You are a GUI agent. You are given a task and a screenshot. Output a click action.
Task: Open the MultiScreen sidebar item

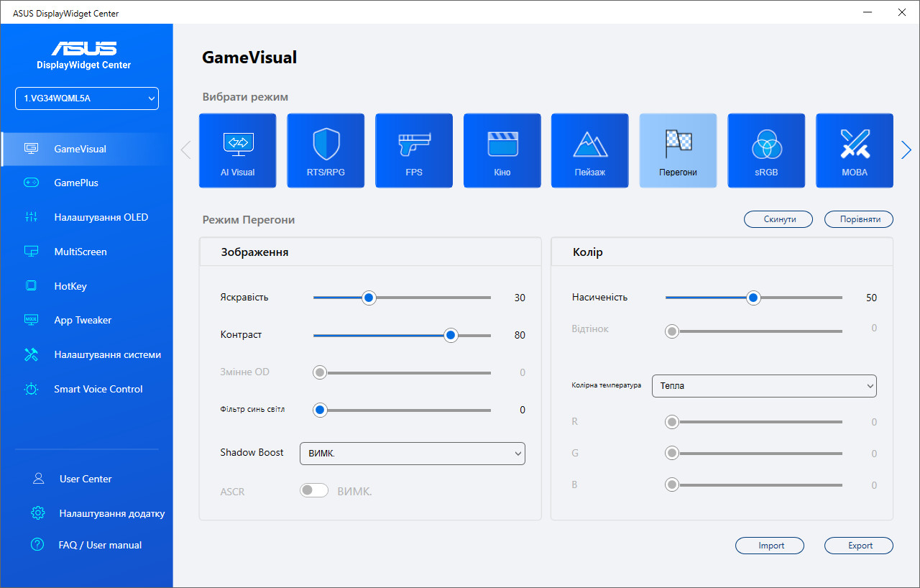80,252
